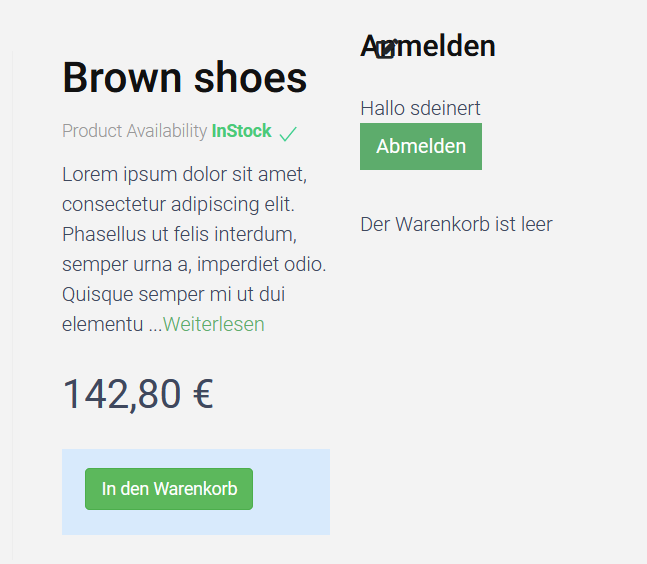Click the Phasellus ut felis interdum line

pyautogui.click(x=180, y=235)
